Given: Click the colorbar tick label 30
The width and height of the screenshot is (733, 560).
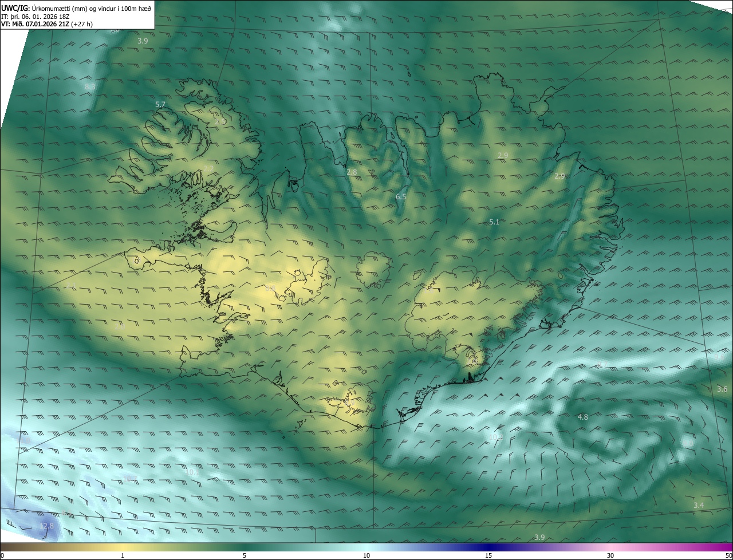Looking at the screenshot, I should coord(610,555).
